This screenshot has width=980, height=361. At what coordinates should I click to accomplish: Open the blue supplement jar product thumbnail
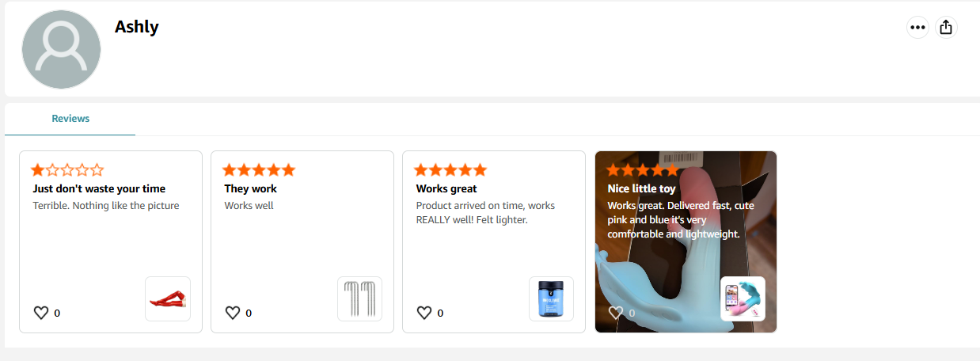tap(551, 298)
